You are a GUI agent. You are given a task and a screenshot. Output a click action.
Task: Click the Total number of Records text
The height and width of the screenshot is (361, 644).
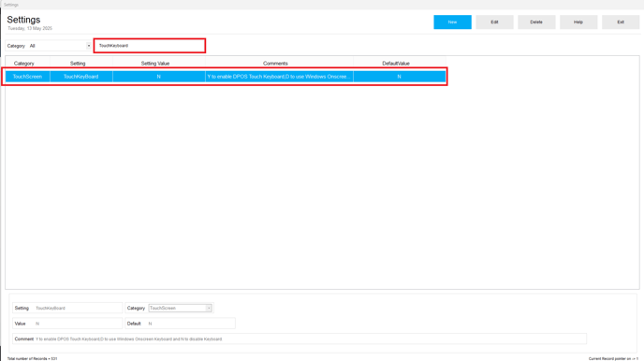click(x=33, y=358)
